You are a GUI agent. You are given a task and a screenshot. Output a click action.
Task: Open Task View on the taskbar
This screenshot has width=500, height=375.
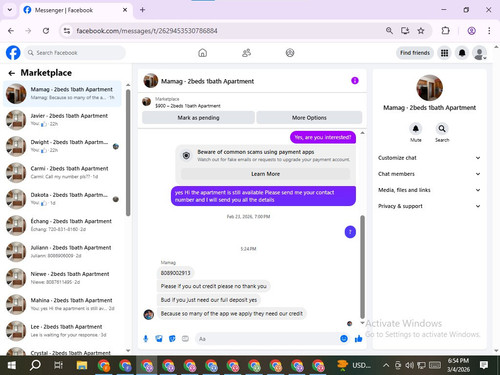click(x=58, y=365)
